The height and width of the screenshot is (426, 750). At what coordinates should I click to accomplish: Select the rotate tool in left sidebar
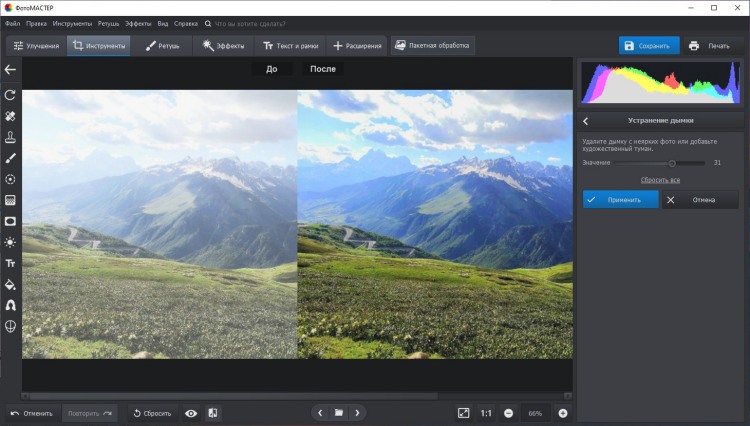(x=10, y=95)
